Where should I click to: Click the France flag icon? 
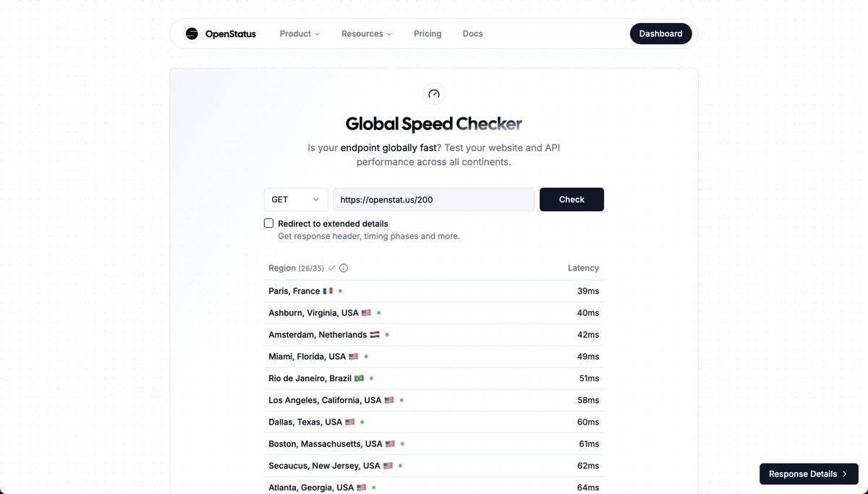(x=328, y=291)
